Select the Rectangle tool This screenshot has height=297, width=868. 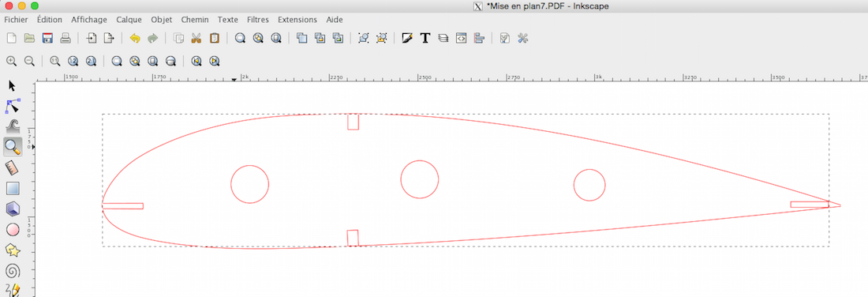pos(12,189)
